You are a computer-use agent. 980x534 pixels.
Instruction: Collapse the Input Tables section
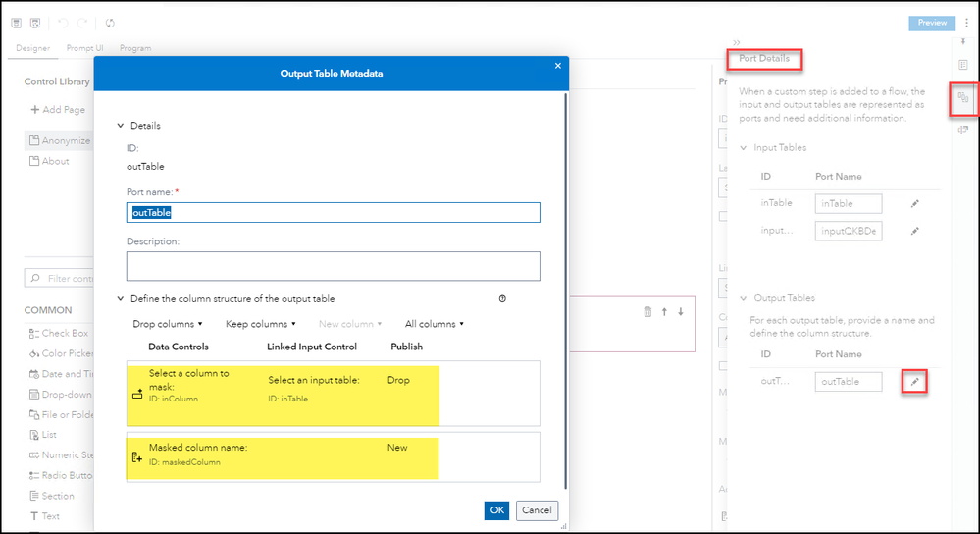point(744,148)
